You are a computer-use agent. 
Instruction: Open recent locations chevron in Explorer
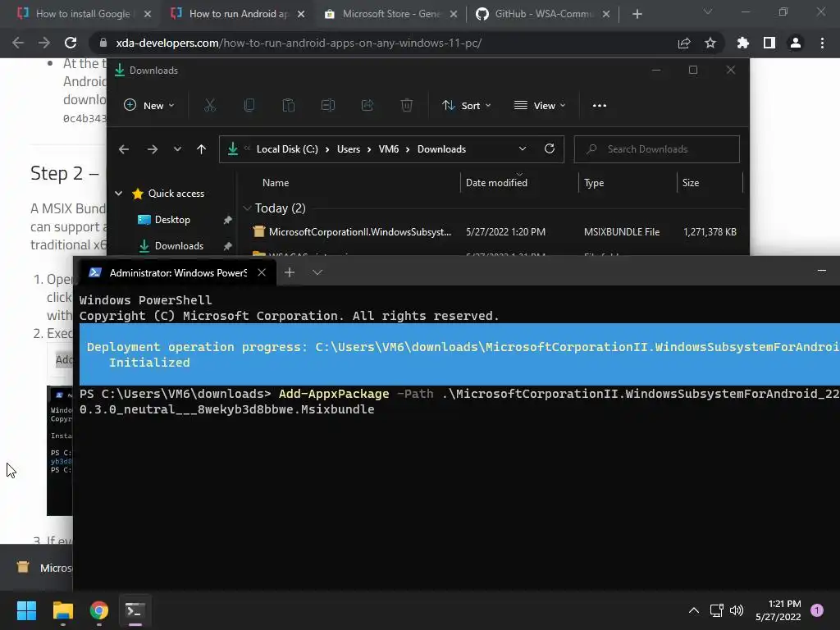(x=177, y=149)
